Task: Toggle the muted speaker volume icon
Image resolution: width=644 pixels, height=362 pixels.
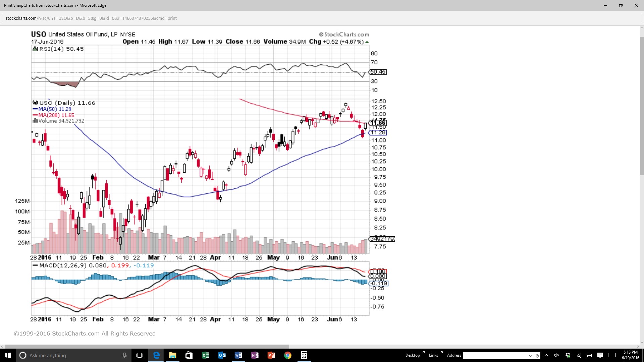Action: 557,355
